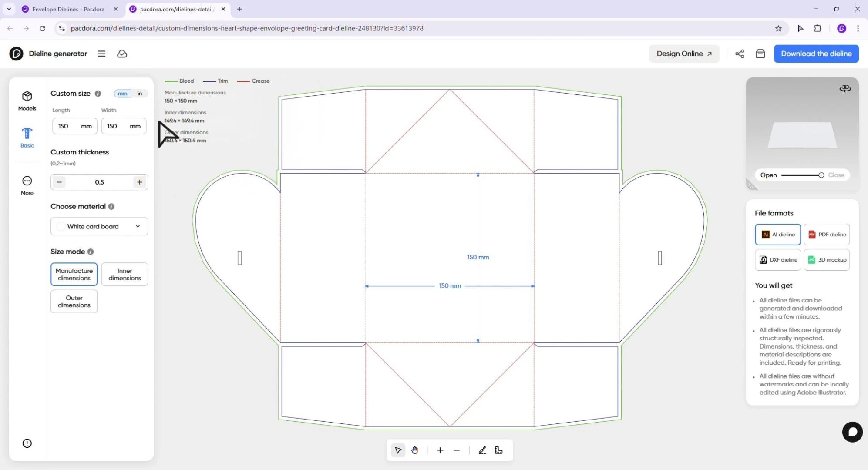Select the hand pan tool
This screenshot has height=470, width=868.
click(x=415, y=450)
